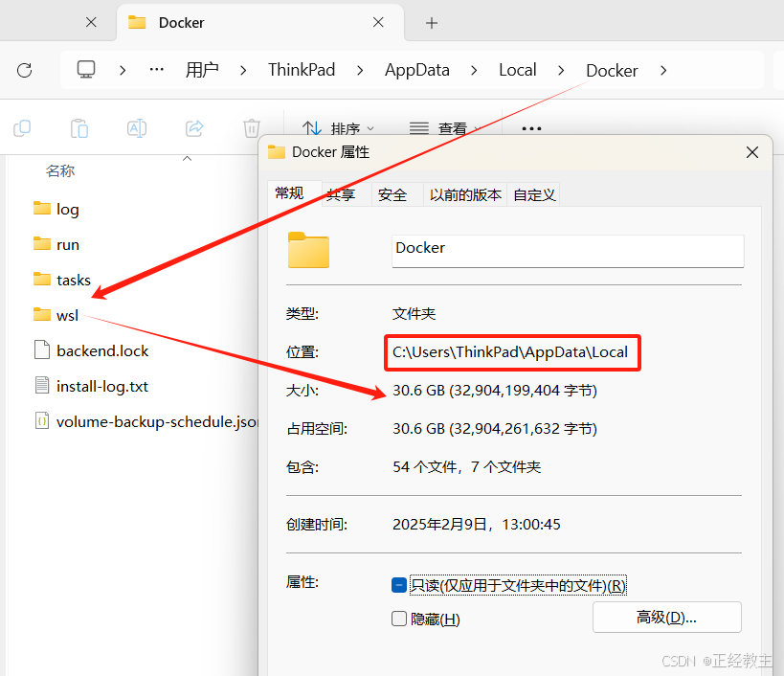Screen dimensions: 784x676
Task: Click the share icon in toolbar
Action: coord(194,128)
